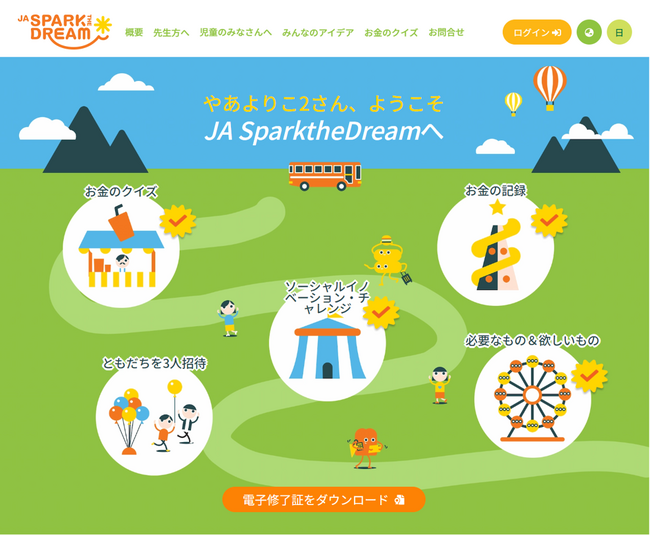Open the balloons ともだちを3人招待 circle
This screenshot has width=650, height=537.
[x=154, y=417]
